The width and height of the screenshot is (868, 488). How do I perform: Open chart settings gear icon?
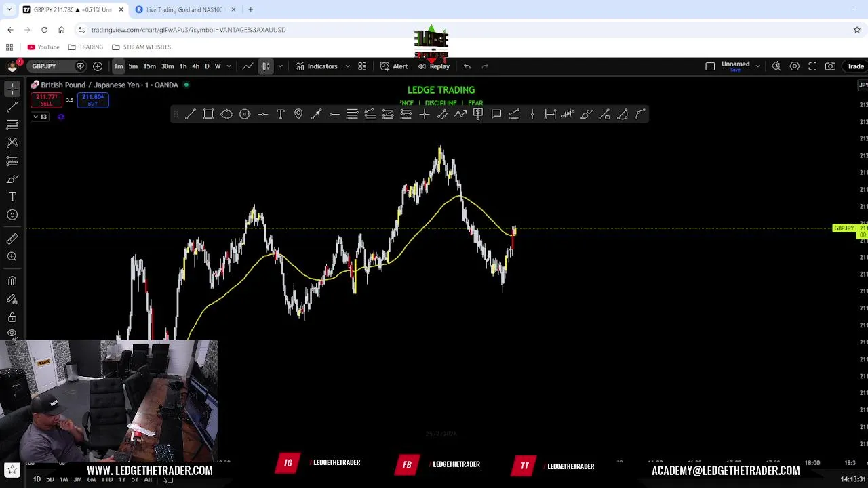795,66
